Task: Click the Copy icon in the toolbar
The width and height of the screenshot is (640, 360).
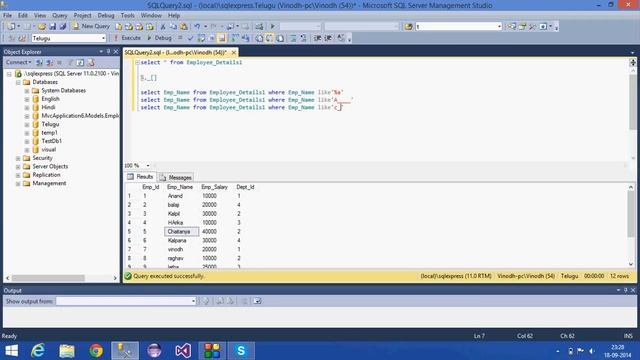Action: click(173, 27)
